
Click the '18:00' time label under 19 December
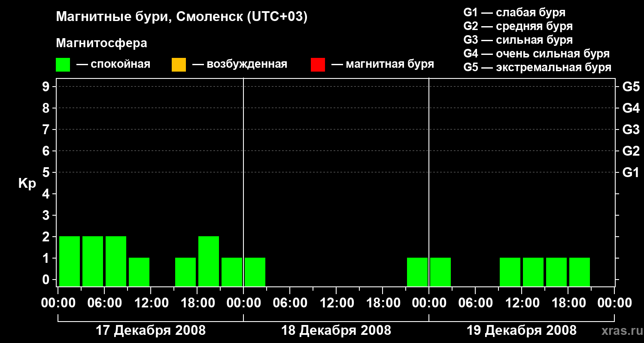568,303
